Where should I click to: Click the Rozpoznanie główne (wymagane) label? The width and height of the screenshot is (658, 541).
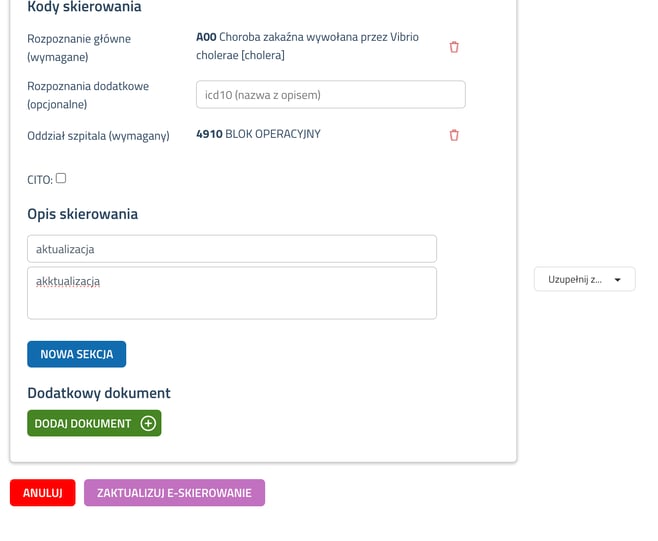tap(79, 47)
